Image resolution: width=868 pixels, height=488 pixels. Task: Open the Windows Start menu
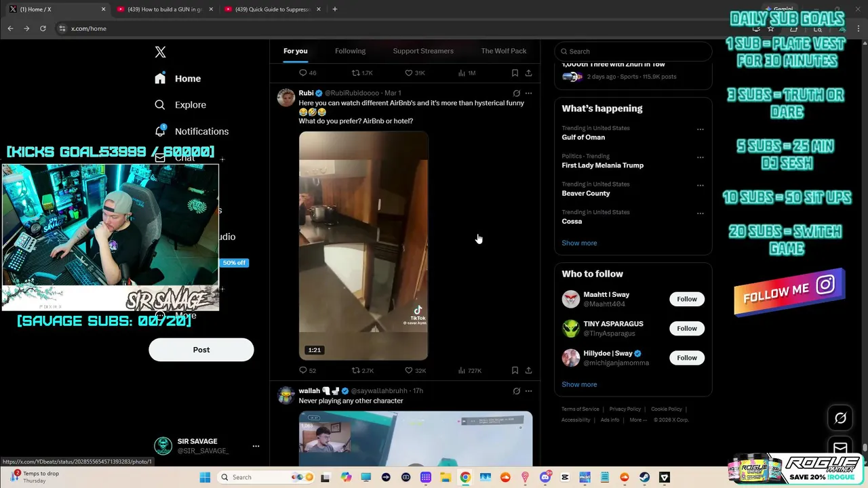click(205, 477)
